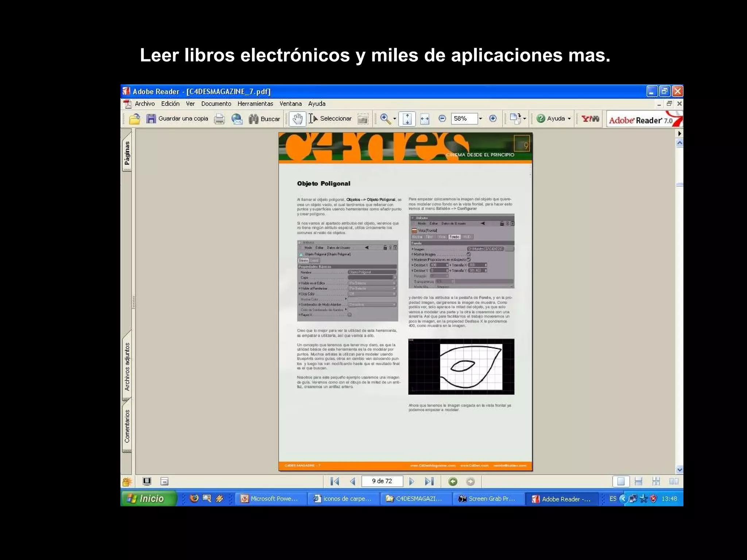Click Guardar una copia save button
This screenshot has height=560, width=747.
click(177, 118)
